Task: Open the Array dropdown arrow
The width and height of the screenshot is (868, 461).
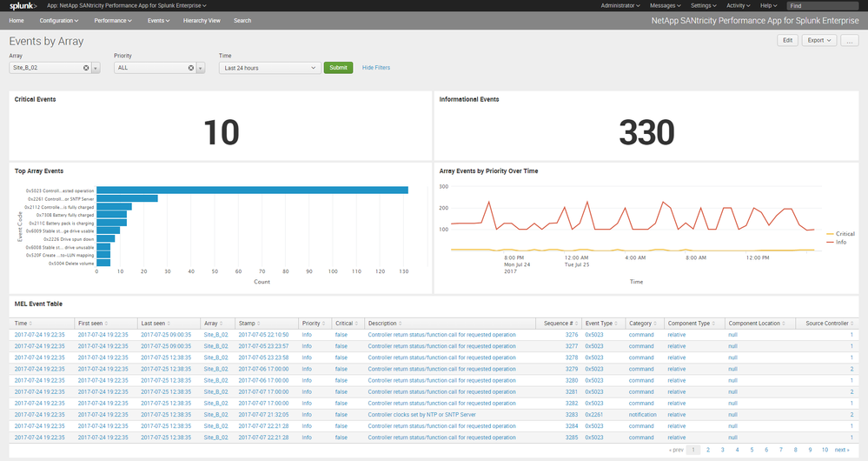Action: point(96,68)
